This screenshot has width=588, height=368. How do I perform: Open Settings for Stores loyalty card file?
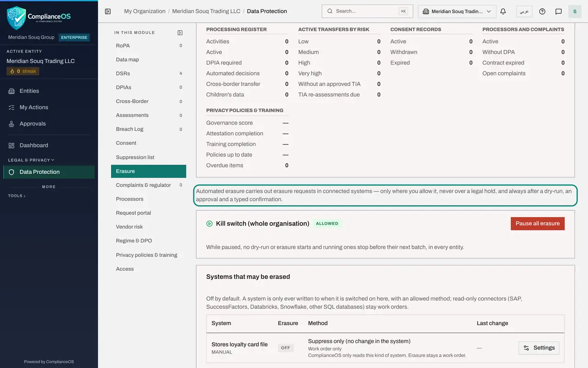click(539, 348)
